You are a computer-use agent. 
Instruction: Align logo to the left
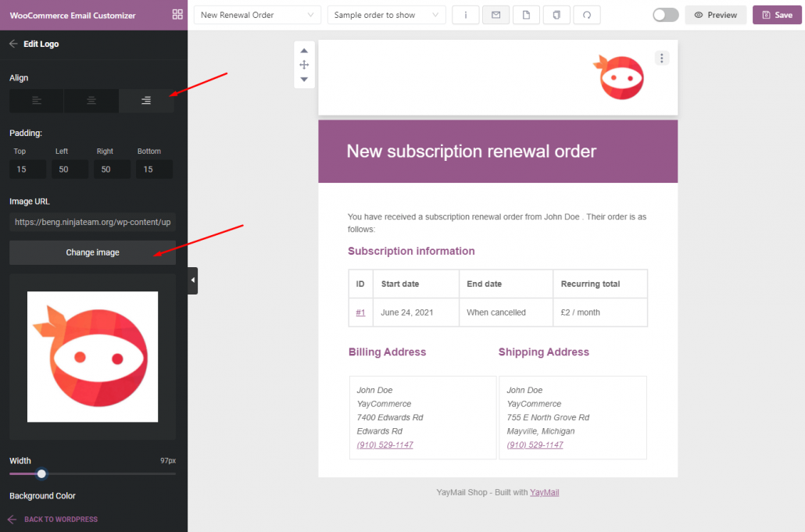tap(37, 101)
